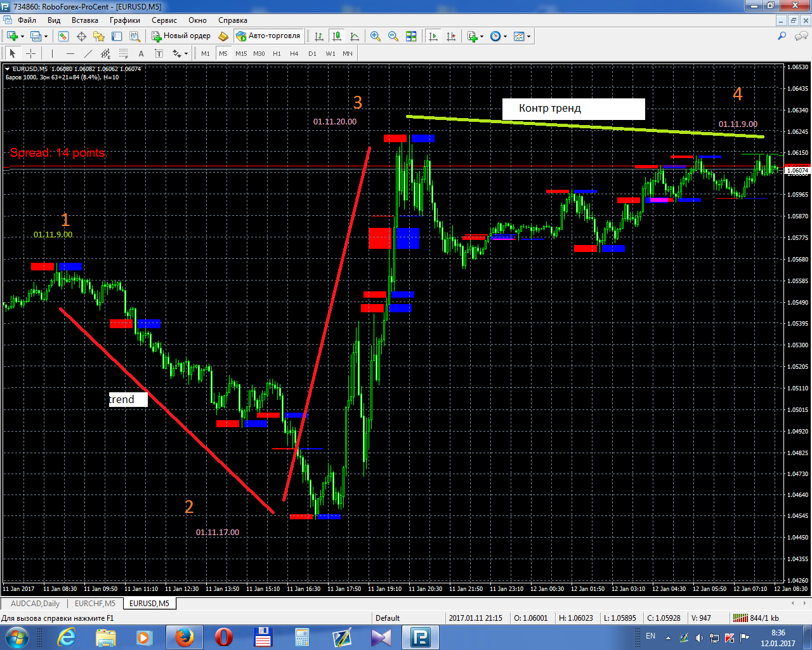Select the Vertical Line tool
This screenshot has width=812, height=650.
[x=52, y=54]
